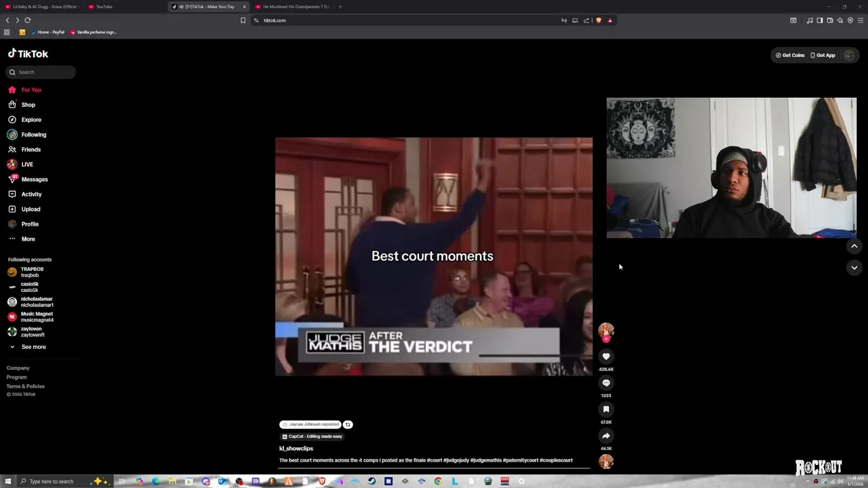This screenshot has height=488, width=868.
Task: Open the Vanilla perfume bookmark
Action: pos(93,32)
